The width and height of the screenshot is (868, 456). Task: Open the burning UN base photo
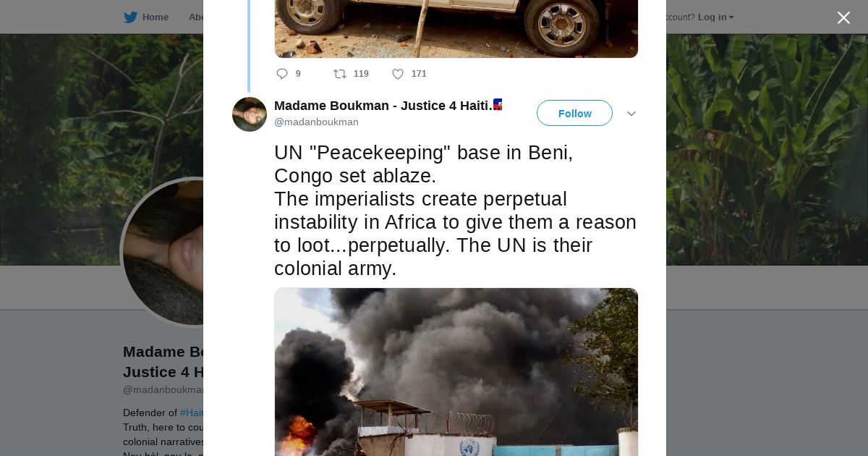click(x=456, y=372)
